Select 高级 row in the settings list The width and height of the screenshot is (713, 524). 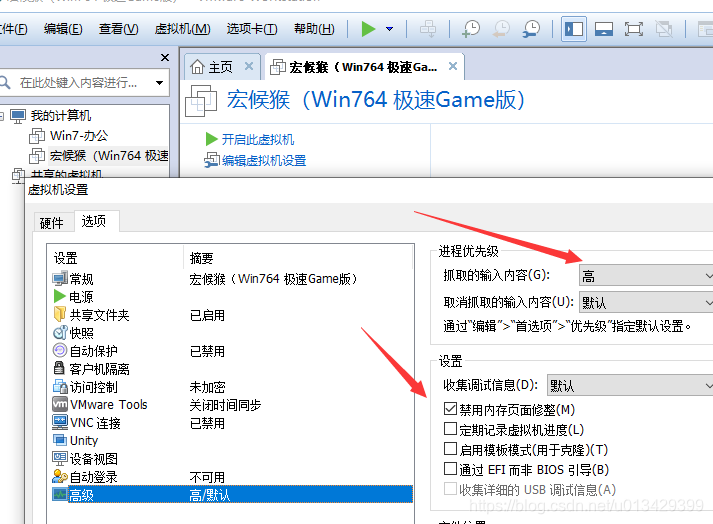click(232, 494)
